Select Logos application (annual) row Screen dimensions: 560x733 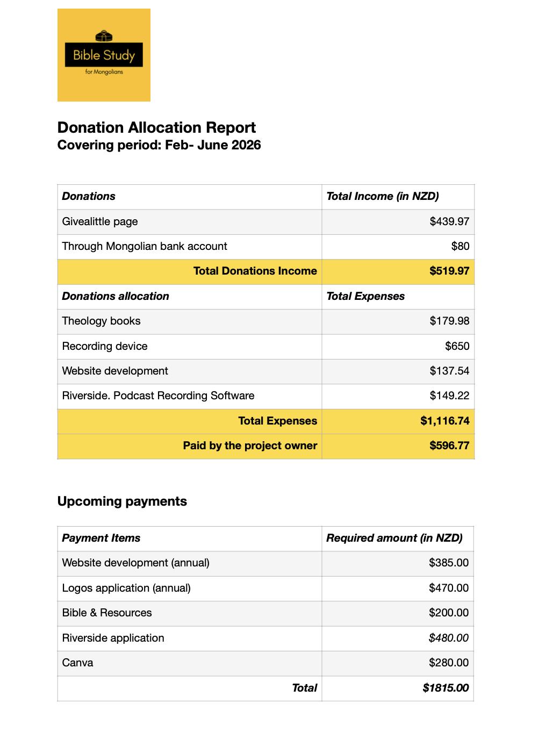tap(265, 588)
